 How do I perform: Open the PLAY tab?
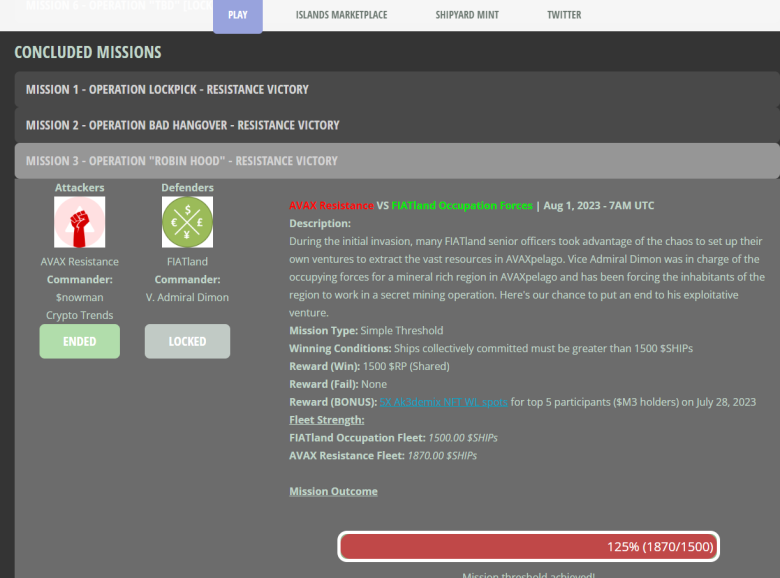coord(238,15)
